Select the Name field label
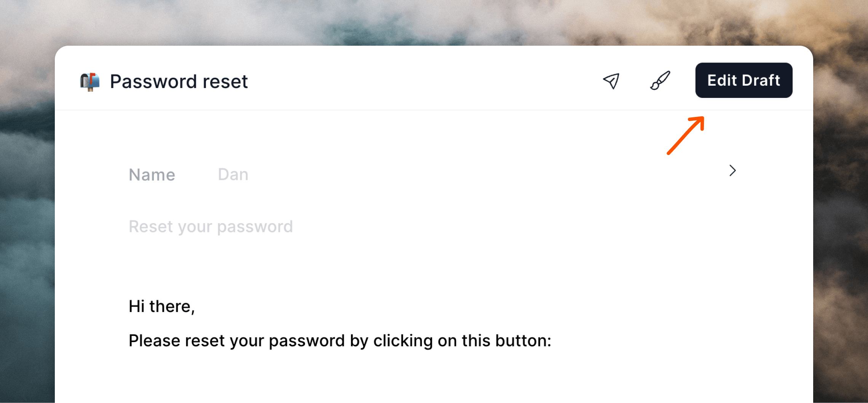This screenshot has width=868, height=403. [152, 175]
